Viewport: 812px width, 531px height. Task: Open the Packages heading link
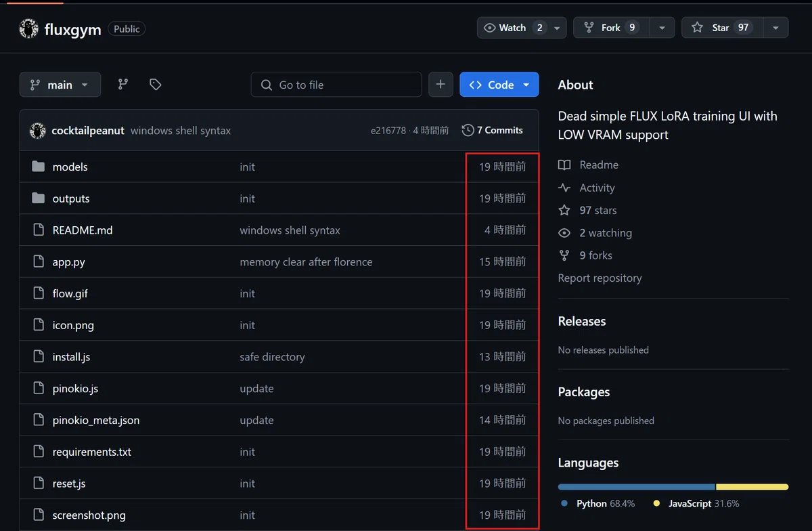584,392
